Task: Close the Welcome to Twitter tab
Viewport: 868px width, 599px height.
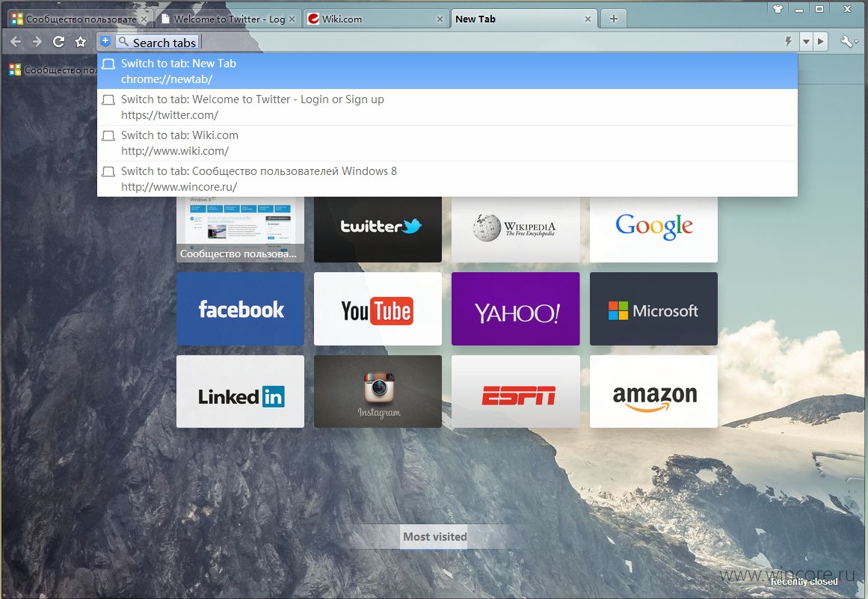Action: click(292, 19)
